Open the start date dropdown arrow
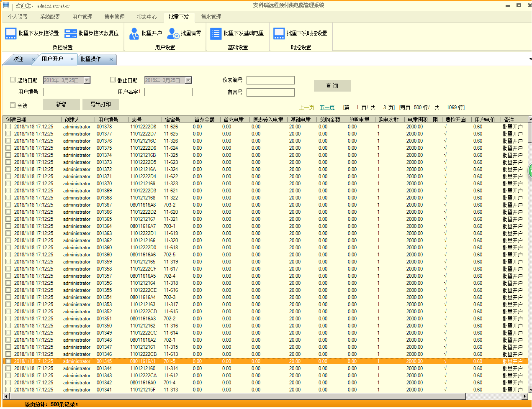 pyautogui.click(x=87, y=80)
